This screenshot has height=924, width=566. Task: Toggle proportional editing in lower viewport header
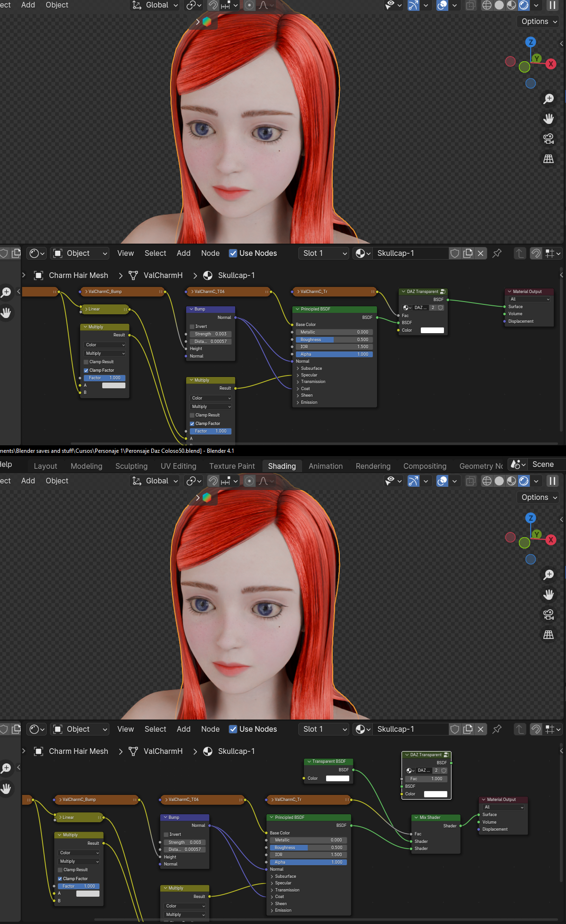pyautogui.click(x=250, y=481)
